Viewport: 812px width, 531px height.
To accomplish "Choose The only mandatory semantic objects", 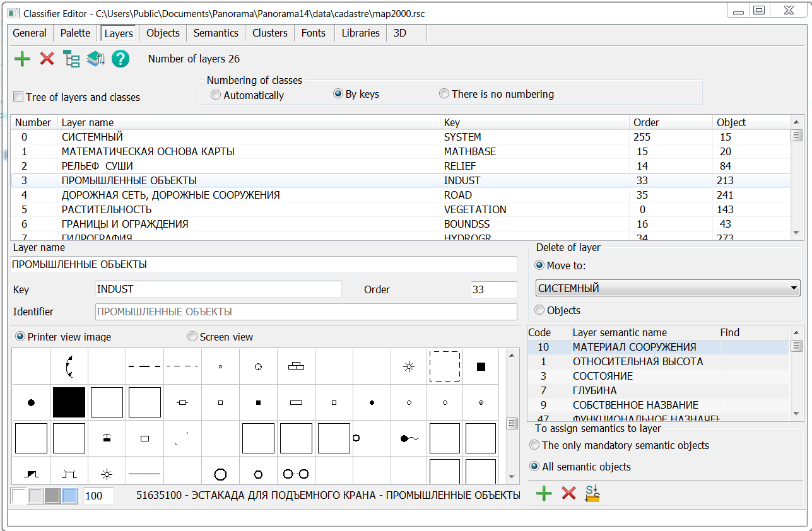I will click(x=535, y=445).
